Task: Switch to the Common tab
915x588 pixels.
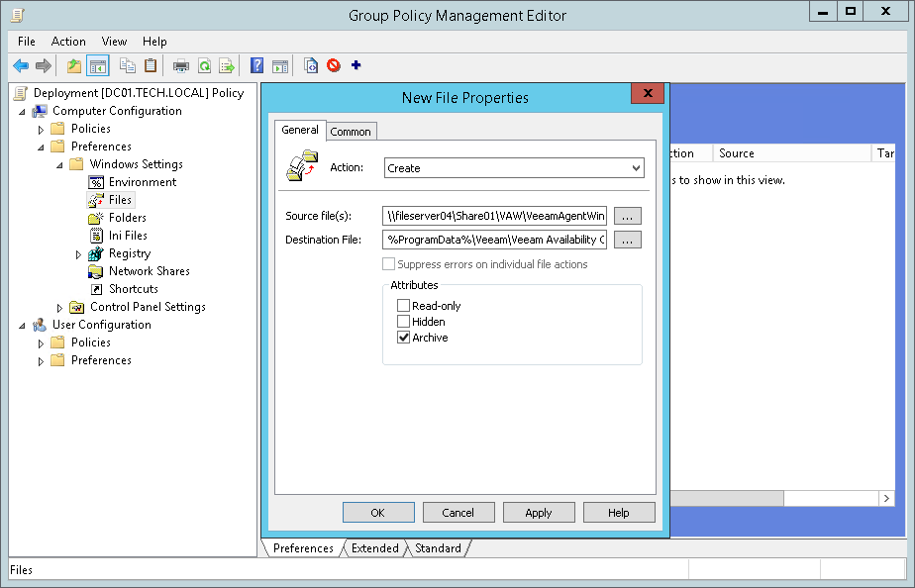Action: pos(351,131)
